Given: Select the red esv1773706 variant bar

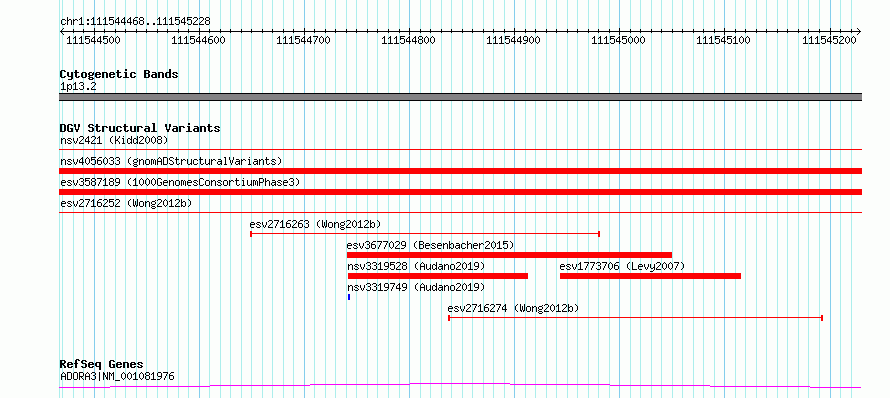Looking at the screenshot, I should [650, 276].
